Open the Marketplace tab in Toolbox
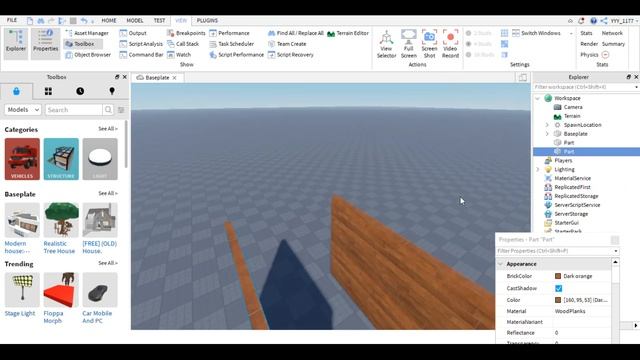 16,91
